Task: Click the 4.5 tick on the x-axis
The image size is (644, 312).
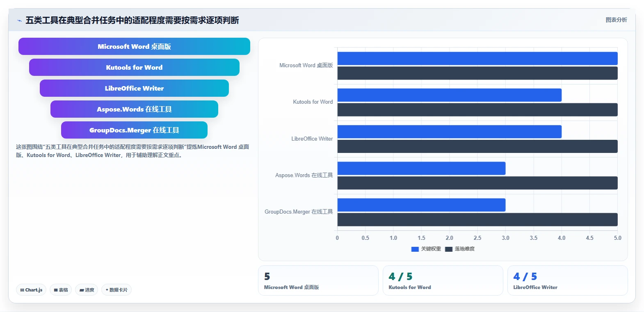Action: point(589,238)
